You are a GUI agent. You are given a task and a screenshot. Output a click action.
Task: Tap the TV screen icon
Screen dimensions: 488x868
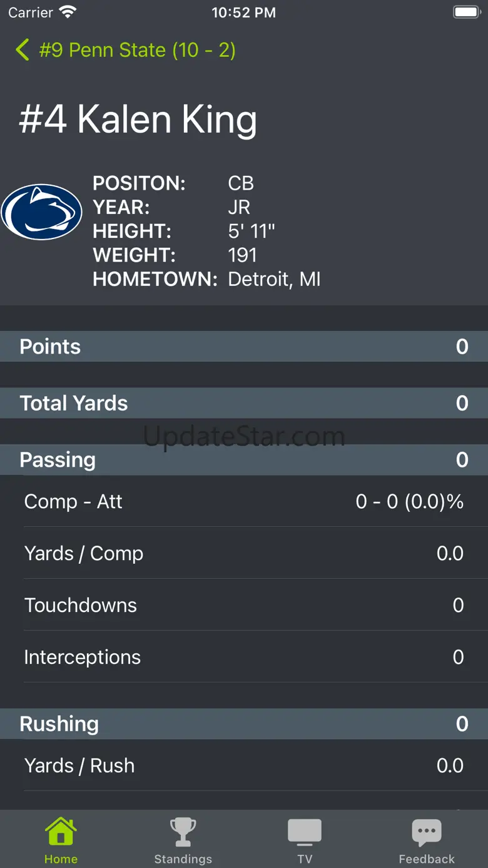pos(305,832)
